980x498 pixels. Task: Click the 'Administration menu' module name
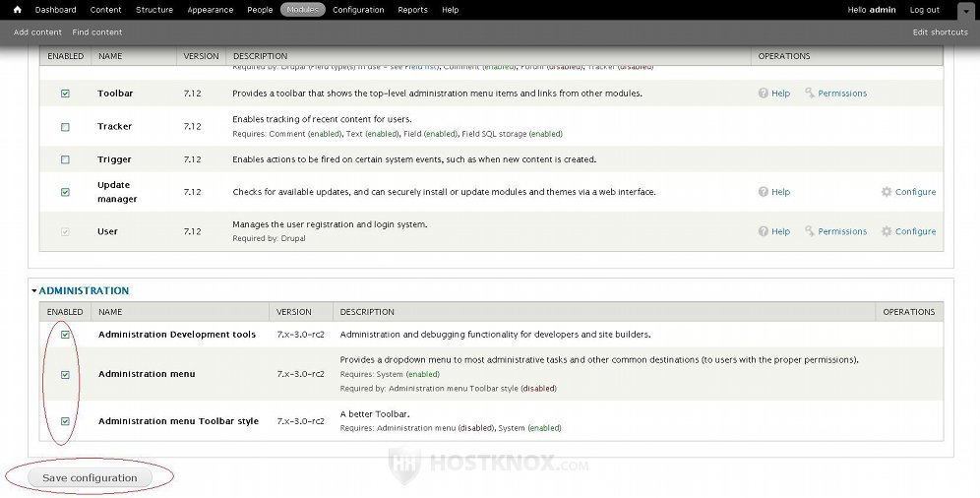tap(147, 374)
